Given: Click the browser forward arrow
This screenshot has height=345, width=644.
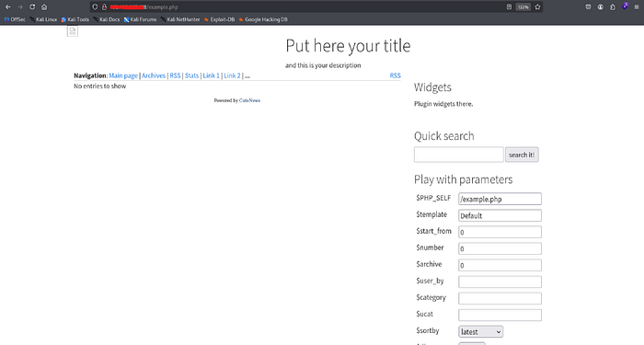Looking at the screenshot, I should pyautogui.click(x=19, y=7).
